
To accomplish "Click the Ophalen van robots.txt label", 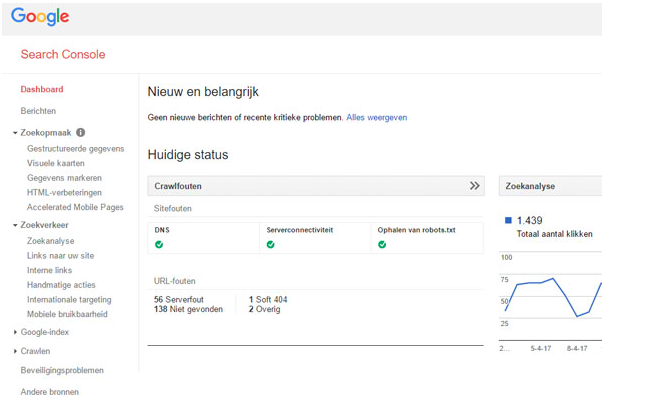I will tap(417, 230).
